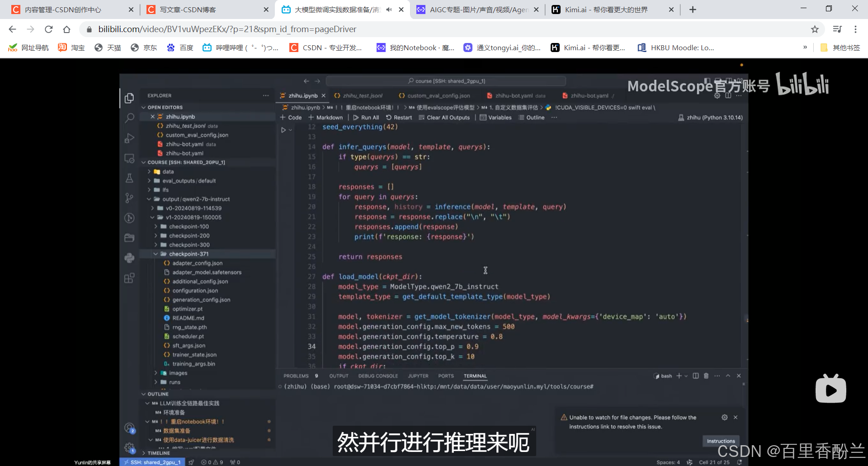
Task: Click Clear All Outputs in notebook toolbar
Action: pos(444,118)
